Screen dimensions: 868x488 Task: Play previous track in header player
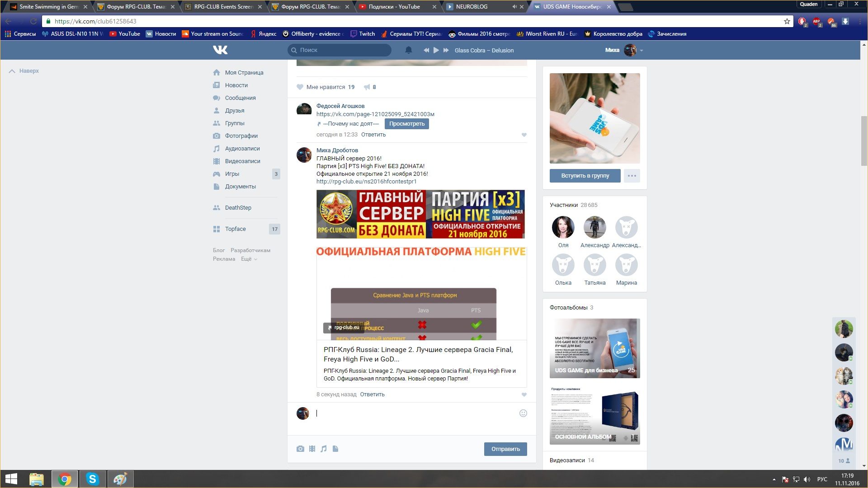[x=426, y=50]
